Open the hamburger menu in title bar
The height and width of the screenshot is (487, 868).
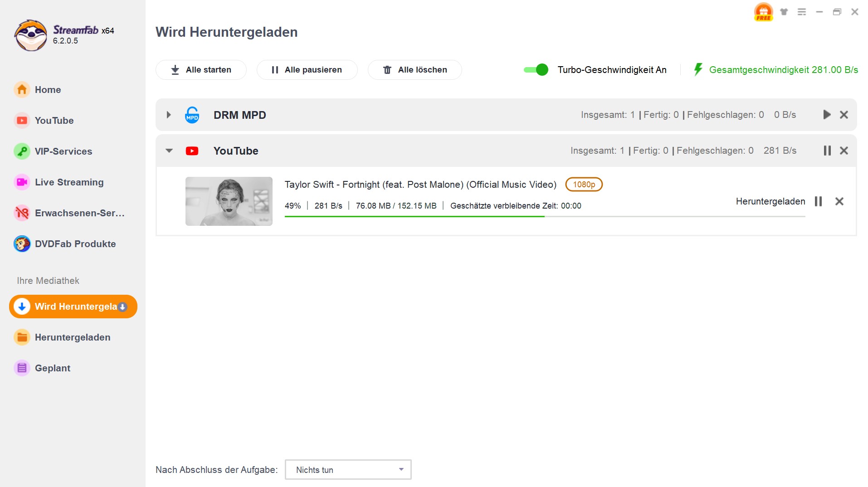(x=802, y=12)
